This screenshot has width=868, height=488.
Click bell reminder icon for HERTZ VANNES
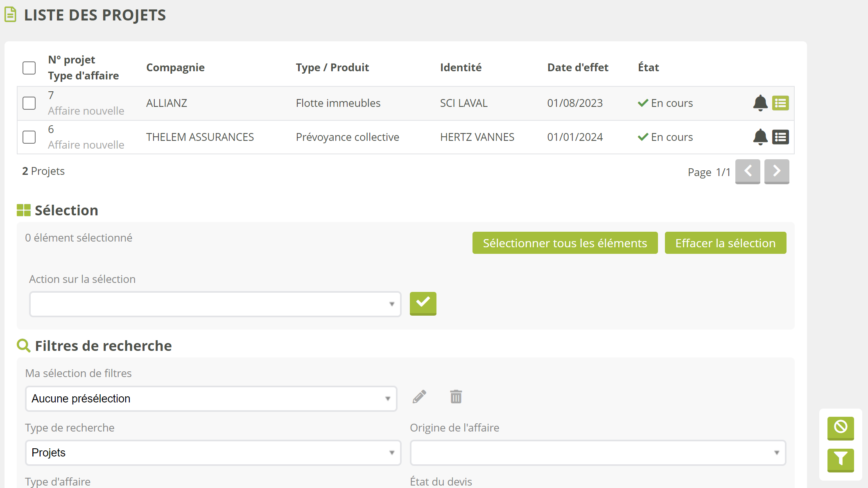(x=760, y=137)
